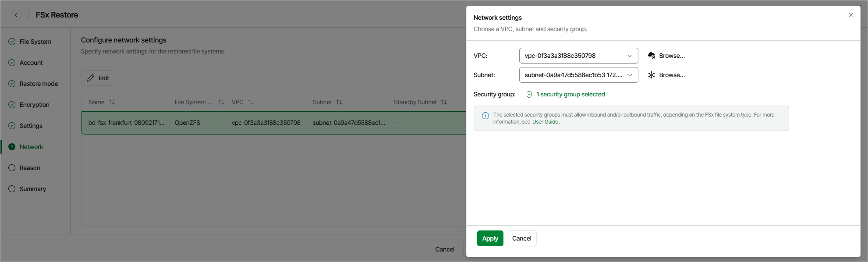Click the back arrow beside FSx Restore
868x262 pixels.
(x=16, y=15)
